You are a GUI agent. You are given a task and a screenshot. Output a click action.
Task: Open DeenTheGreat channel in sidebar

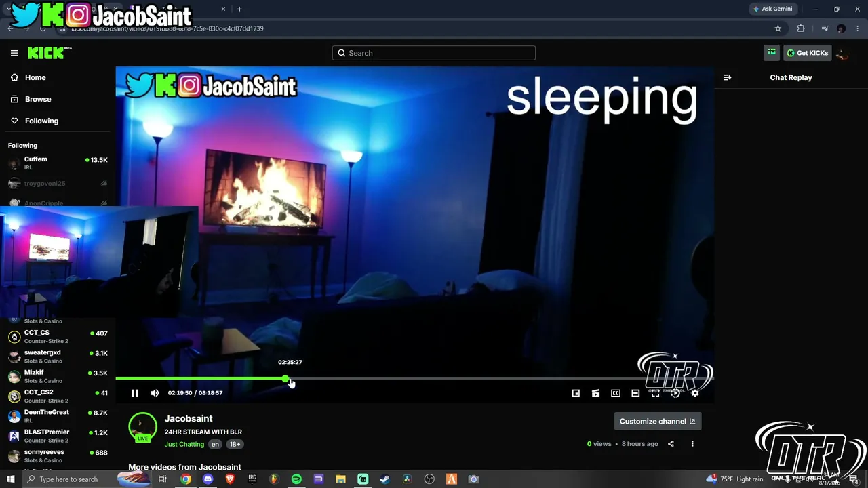58,416
